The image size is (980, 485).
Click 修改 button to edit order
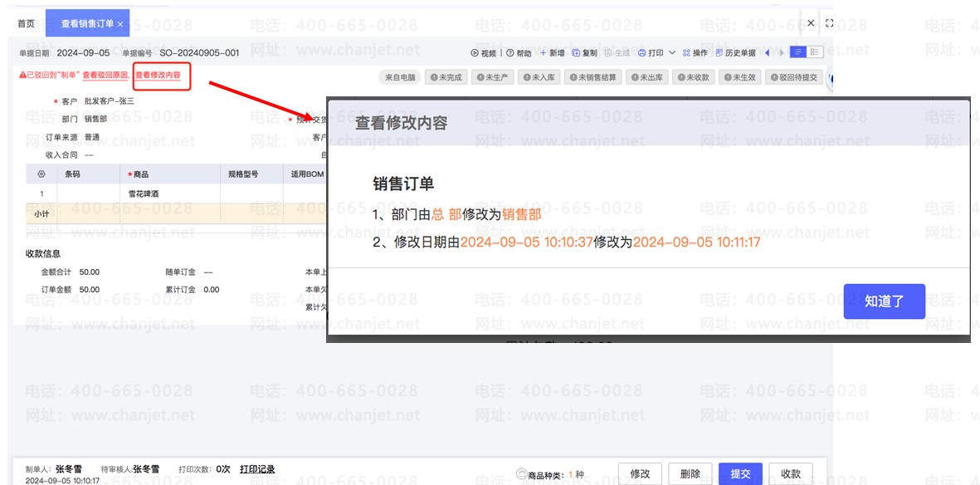coord(641,473)
